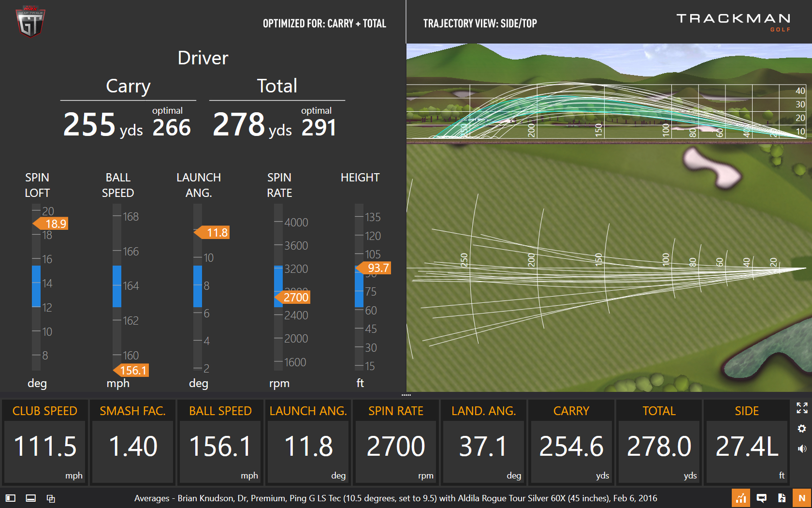The height and width of the screenshot is (508, 812).
Task: Click the 18.9 spin loft marker
Action: pos(51,224)
